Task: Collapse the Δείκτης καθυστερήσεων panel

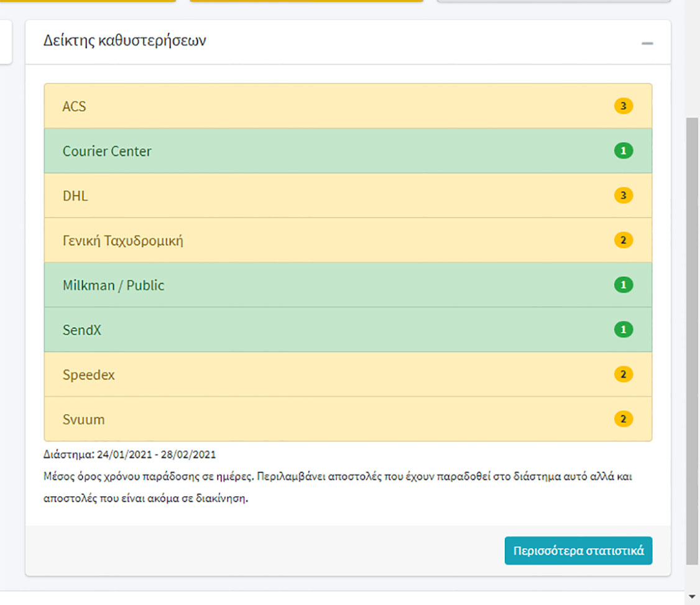Action: click(x=647, y=44)
